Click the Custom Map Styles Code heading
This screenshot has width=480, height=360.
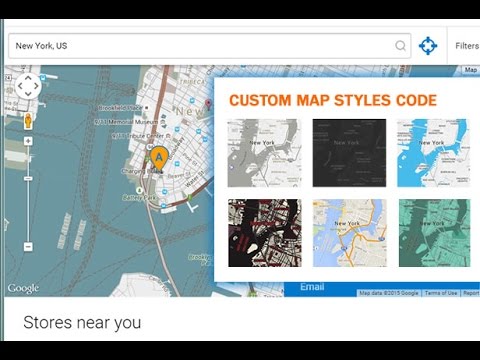click(333, 100)
